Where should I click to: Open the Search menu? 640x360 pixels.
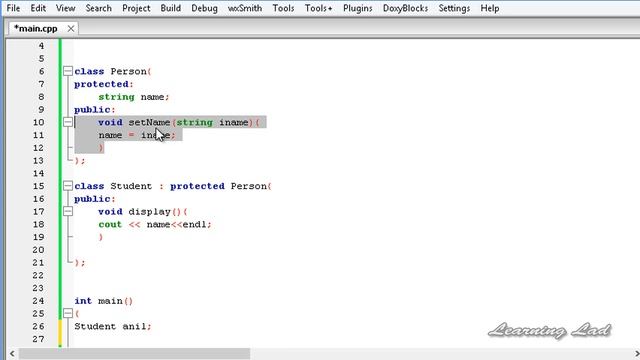tap(98, 8)
